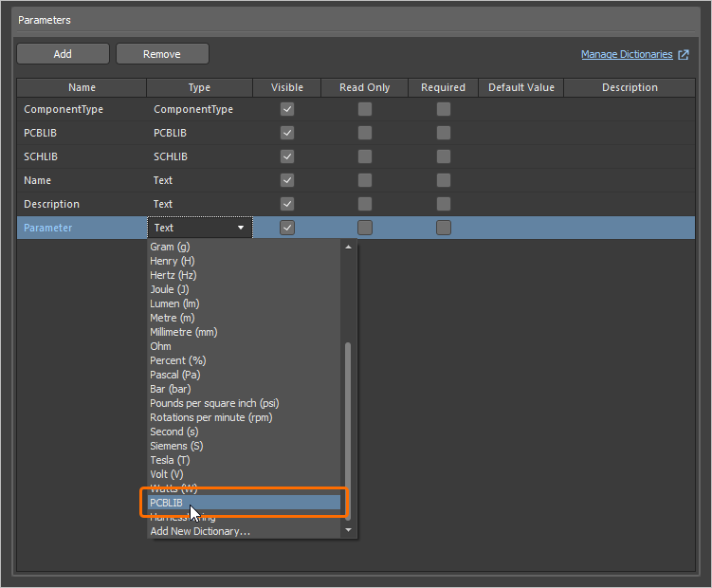Image resolution: width=712 pixels, height=588 pixels.
Task: Choose Hertz (Hz) from type list
Action: (x=245, y=275)
